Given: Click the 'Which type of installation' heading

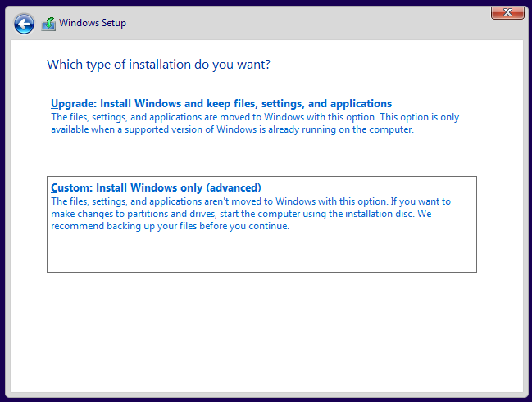Looking at the screenshot, I should (x=158, y=64).
